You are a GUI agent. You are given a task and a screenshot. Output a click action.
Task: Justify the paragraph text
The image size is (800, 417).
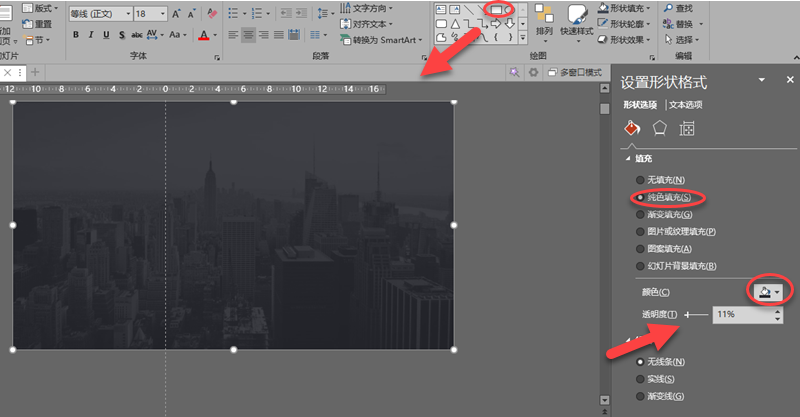point(279,35)
